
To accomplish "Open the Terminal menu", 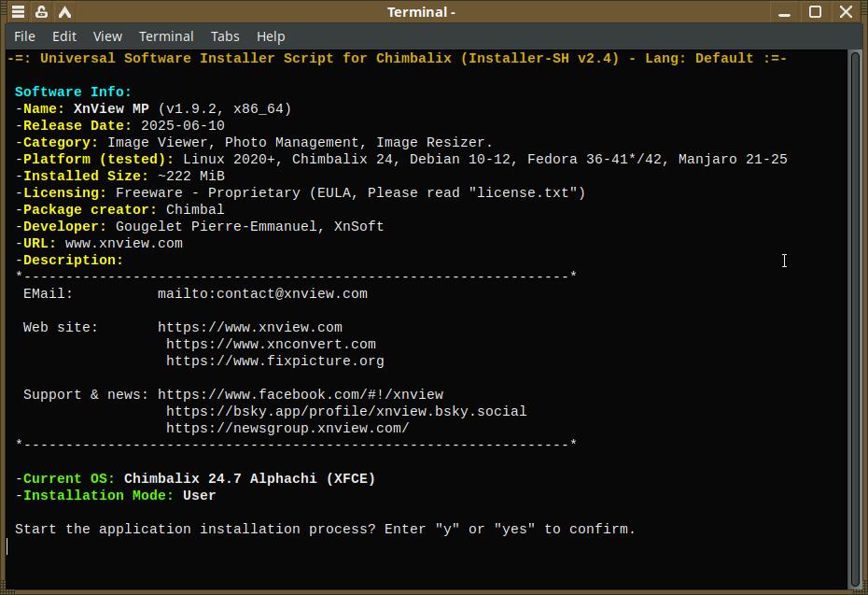I will tap(166, 36).
